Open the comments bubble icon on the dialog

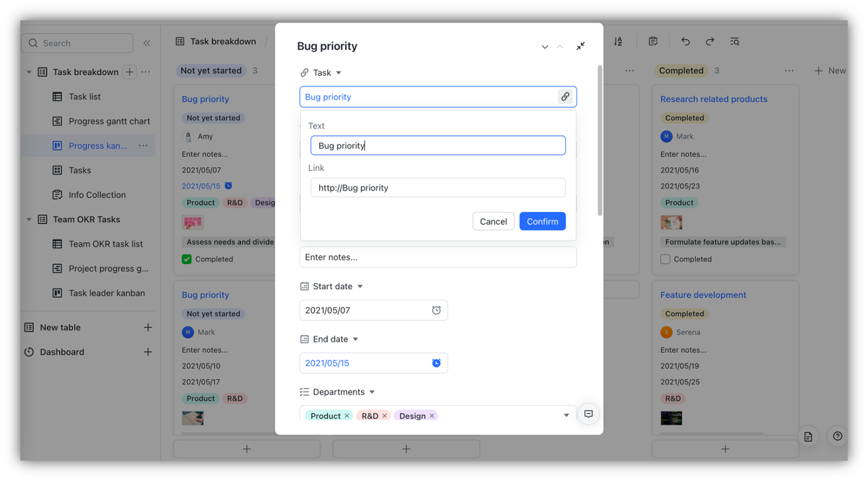pyautogui.click(x=588, y=413)
